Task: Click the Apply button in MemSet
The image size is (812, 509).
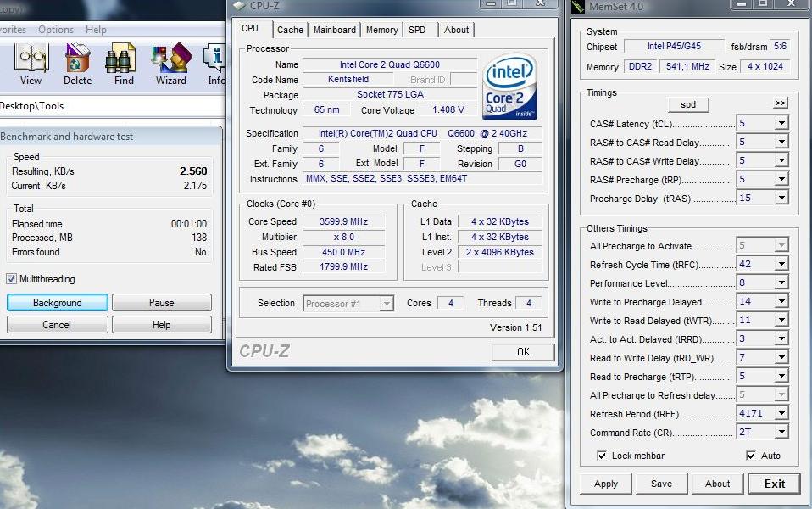Action: (x=606, y=484)
